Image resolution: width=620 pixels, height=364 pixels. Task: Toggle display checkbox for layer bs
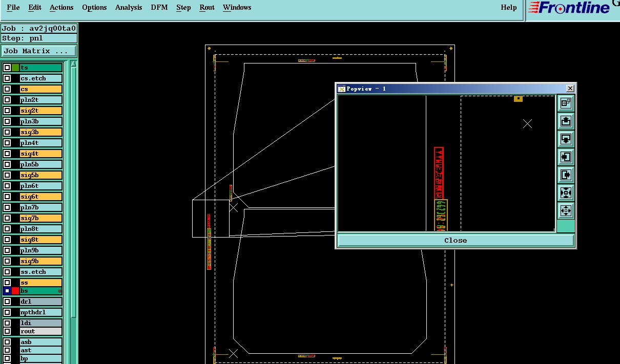(7, 291)
